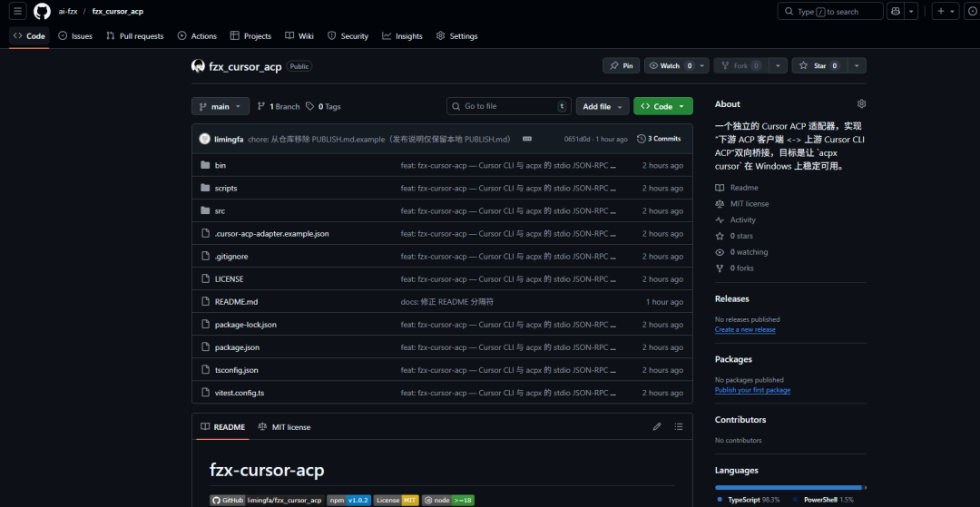The height and width of the screenshot is (507, 980).
Task: Click the 0 Tags link
Action: point(323,107)
